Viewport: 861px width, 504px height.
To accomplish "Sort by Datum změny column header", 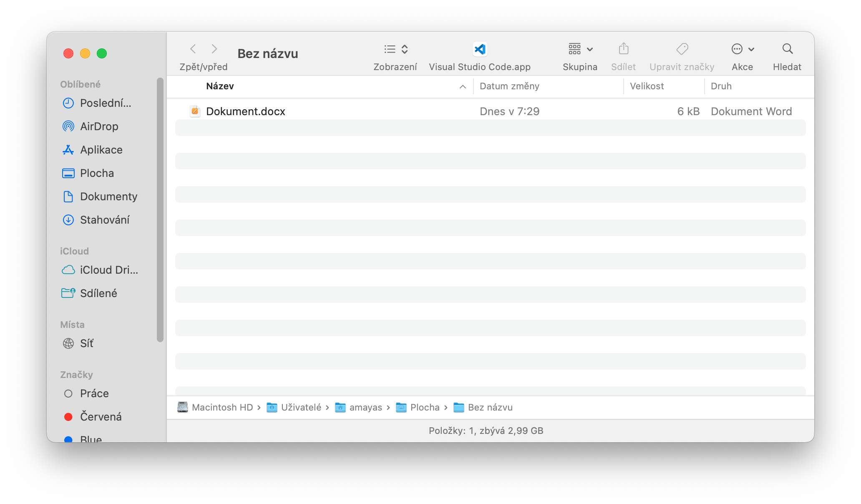I will [x=509, y=86].
